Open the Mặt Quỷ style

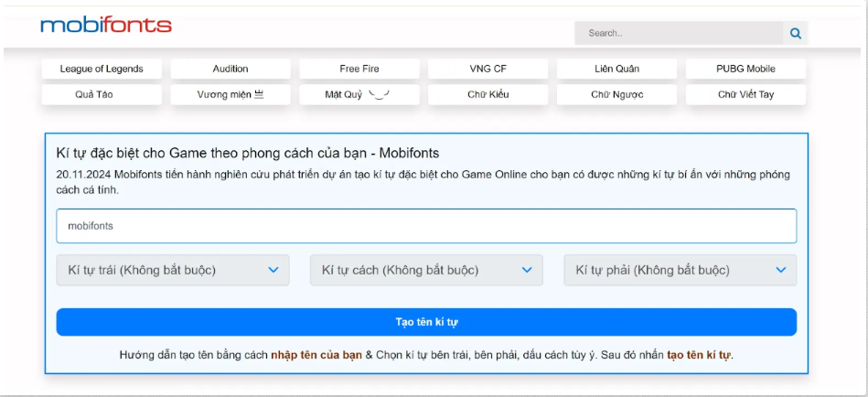pos(359,94)
